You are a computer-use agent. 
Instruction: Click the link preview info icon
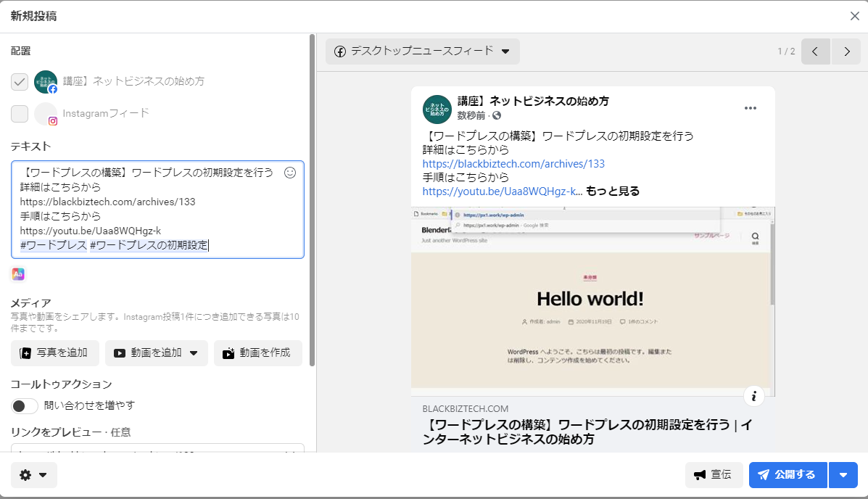(x=754, y=396)
